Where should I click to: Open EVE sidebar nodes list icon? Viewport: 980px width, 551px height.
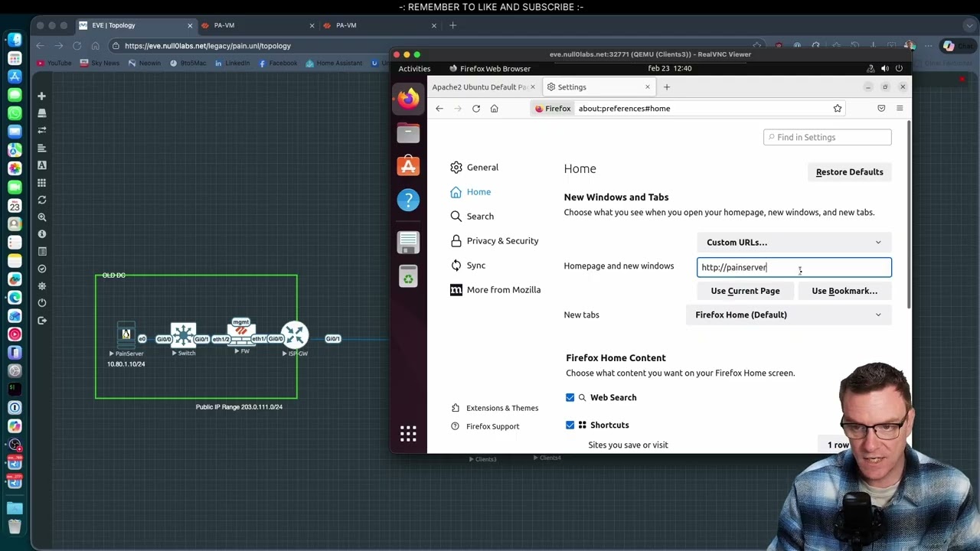[42, 112]
